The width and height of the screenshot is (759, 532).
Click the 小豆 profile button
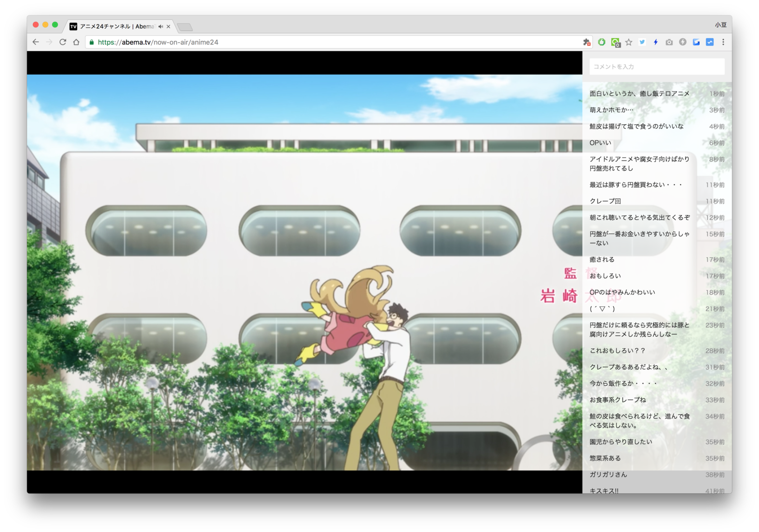tap(720, 25)
